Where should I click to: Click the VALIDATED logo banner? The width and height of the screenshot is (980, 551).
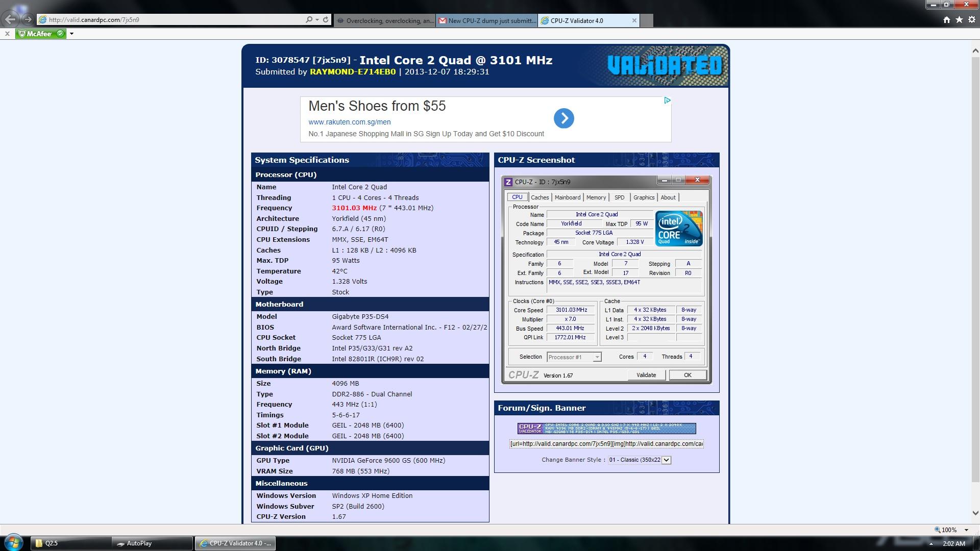pyautogui.click(x=665, y=65)
